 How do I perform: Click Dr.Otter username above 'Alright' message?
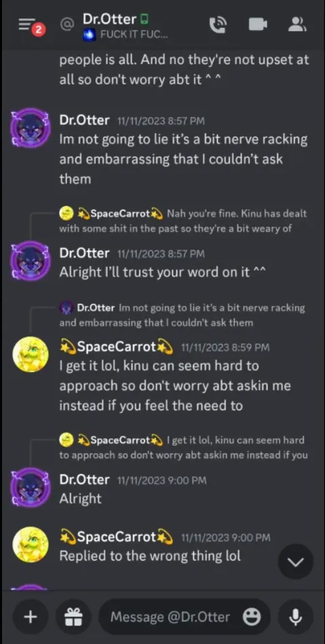pos(84,480)
